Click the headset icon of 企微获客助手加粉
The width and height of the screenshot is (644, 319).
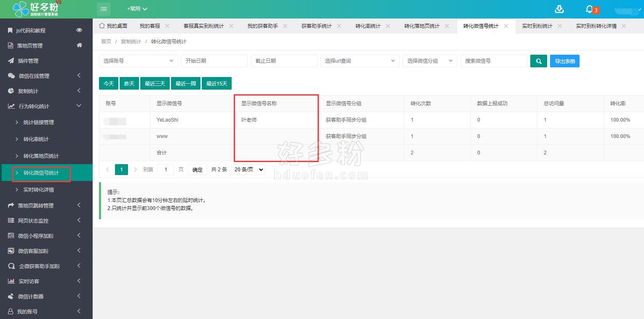(x=11, y=266)
